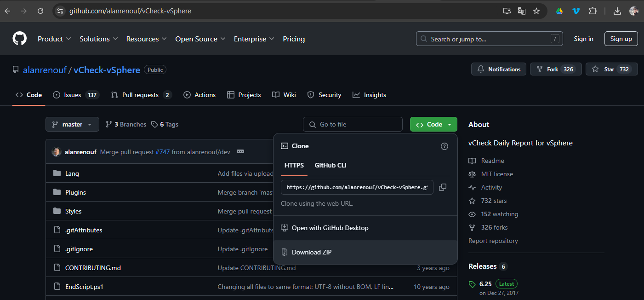Click the 6 Tags link

click(x=165, y=124)
